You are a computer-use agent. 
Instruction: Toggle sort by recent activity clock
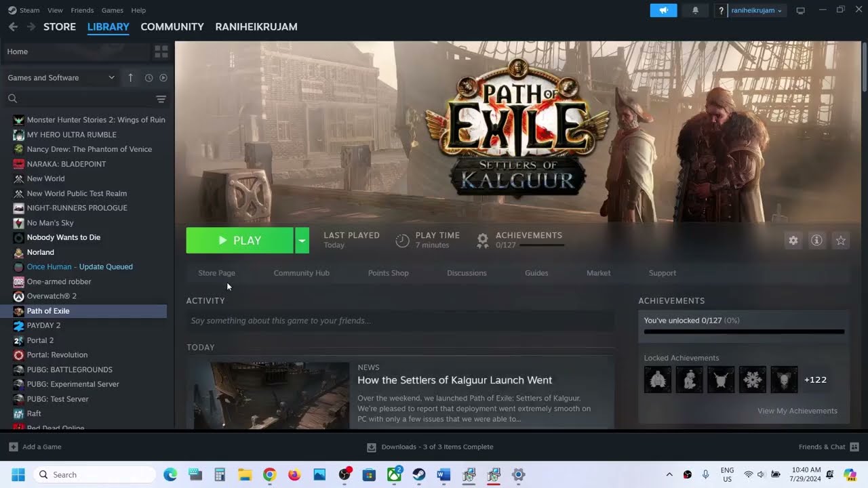(149, 78)
